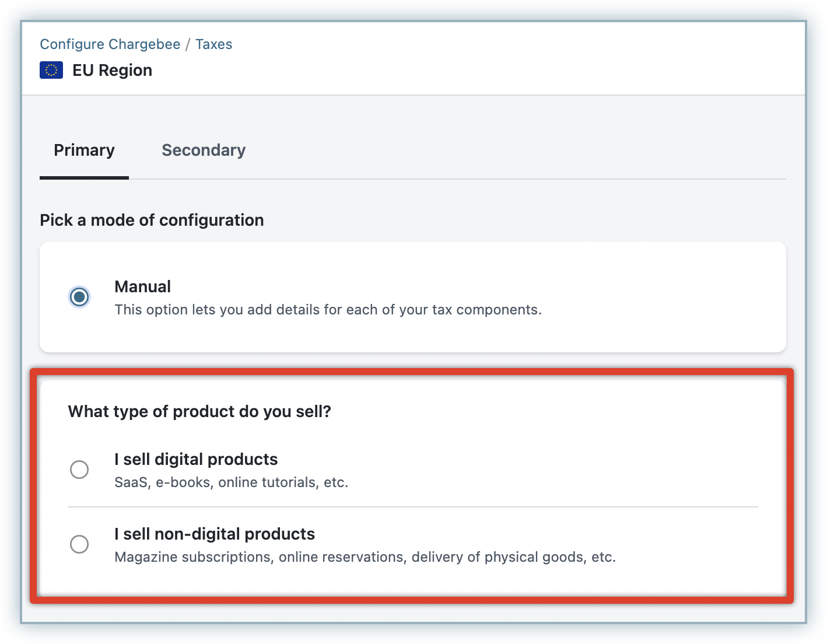The height and width of the screenshot is (644, 827).
Task: Choose the digital products radio button
Action: 79,470
